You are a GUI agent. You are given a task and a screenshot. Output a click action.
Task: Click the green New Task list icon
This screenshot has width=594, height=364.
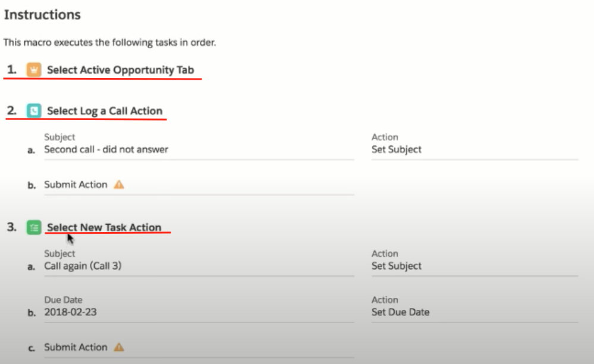[34, 227]
